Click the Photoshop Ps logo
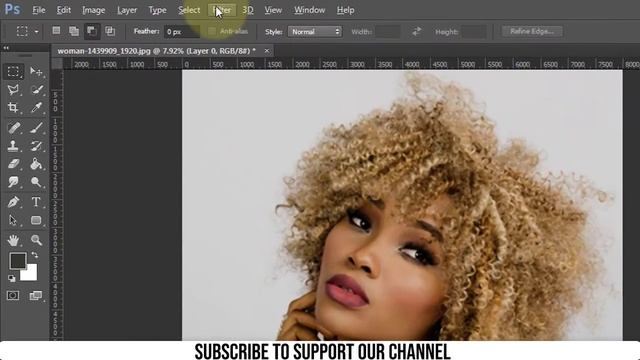Viewport: 640px width, 360px height. click(x=12, y=9)
